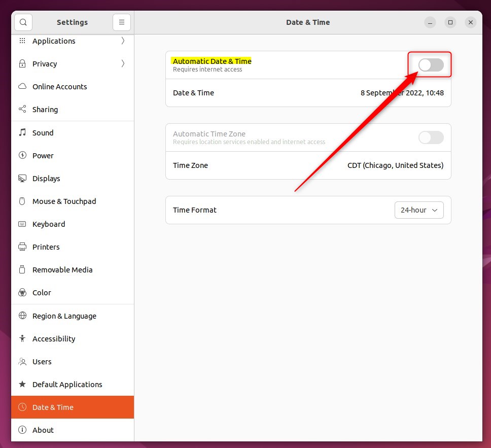Open the Applications settings panel
Image resolution: width=491 pixels, height=448 pixels.
tap(73, 41)
